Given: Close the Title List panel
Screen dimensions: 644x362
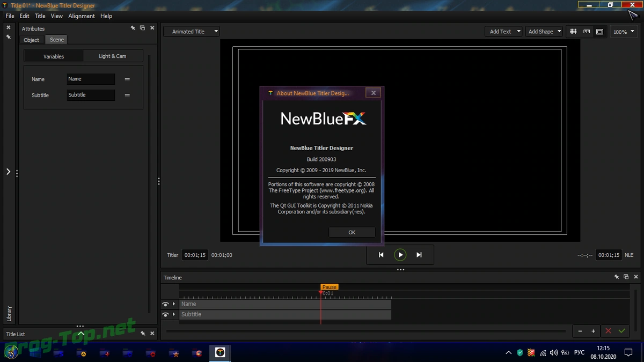Looking at the screenshot, I should [x=152, y=334].
